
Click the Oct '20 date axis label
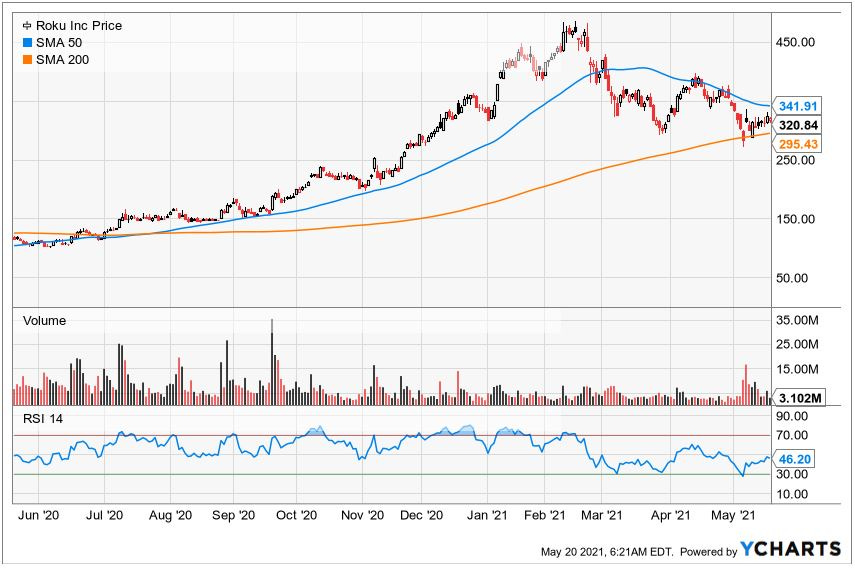point(296,515)
